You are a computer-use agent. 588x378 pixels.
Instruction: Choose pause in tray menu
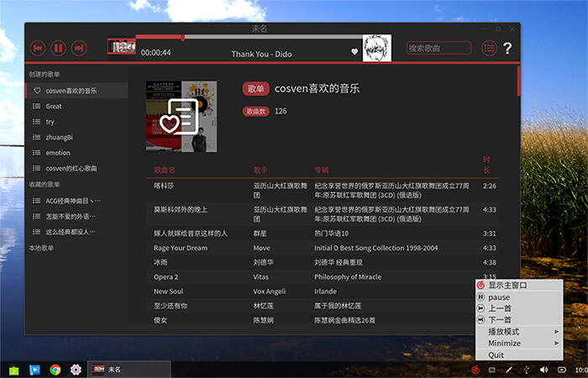[x=519, y=297]
